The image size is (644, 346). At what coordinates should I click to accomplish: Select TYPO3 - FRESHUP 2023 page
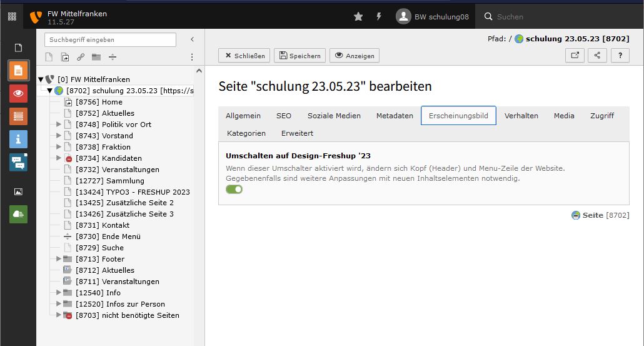133,192
